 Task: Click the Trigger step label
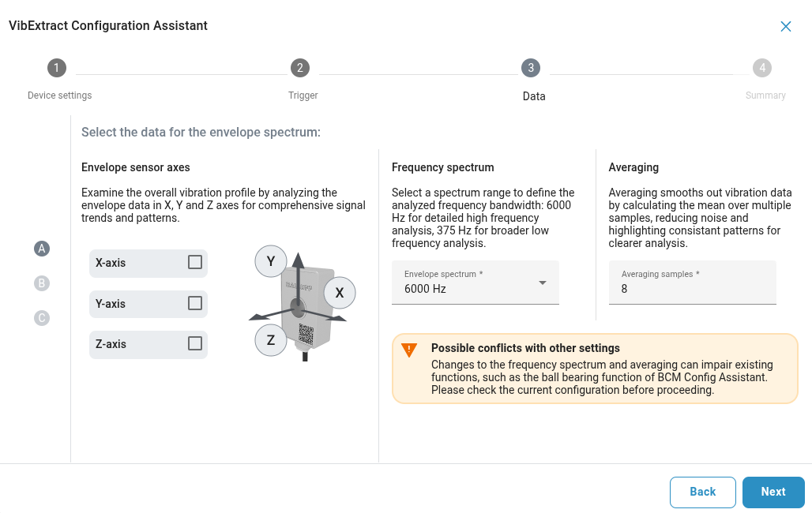[x=303, y=95]
